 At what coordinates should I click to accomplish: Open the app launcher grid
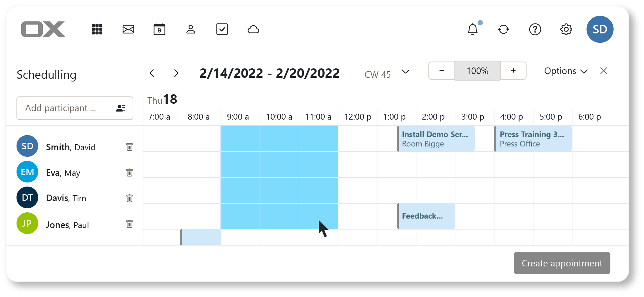click(x=97, y=29)
